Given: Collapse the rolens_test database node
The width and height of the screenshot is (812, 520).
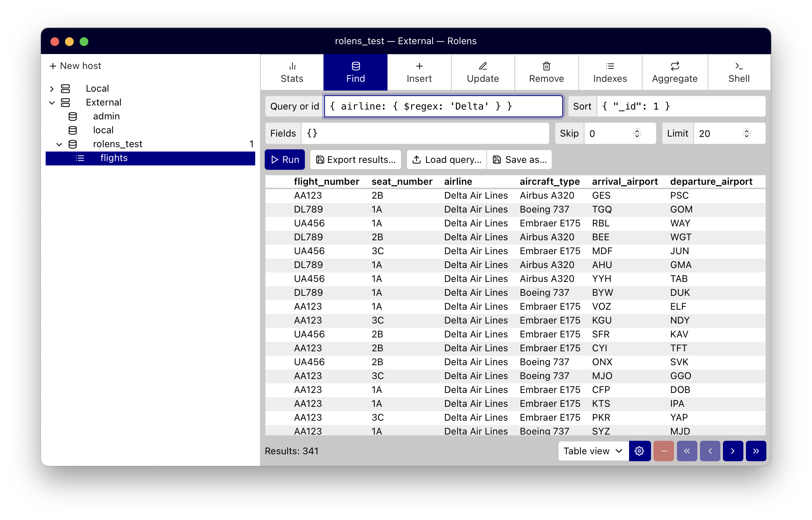Looking at the screenshot, I should (59, 144).
